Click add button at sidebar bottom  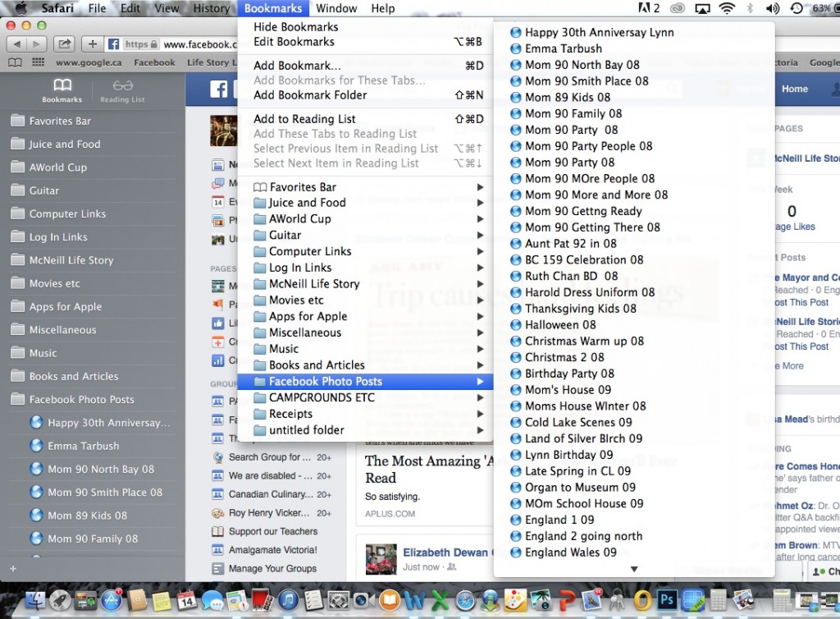pyautogui.click(x=13, y=569)
